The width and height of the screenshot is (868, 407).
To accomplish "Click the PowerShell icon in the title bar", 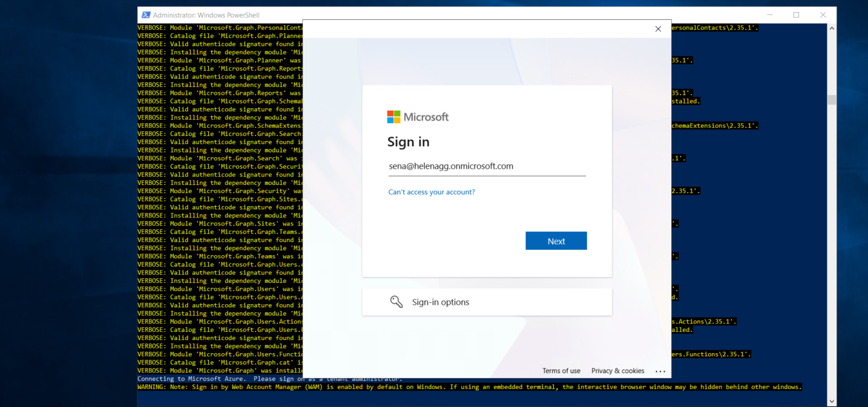I will [x=145, y=15].
